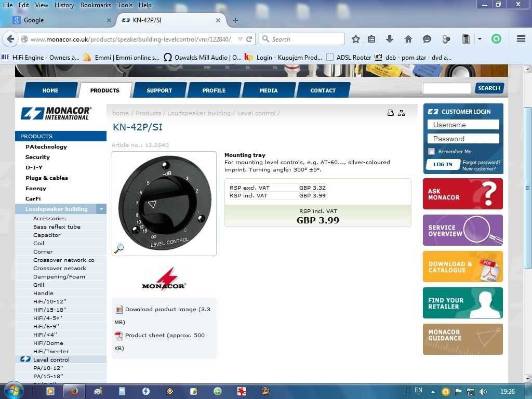532x399 pixels.
Task: Open the Find Your Retailer banner
Action: [x=463, y=303]
